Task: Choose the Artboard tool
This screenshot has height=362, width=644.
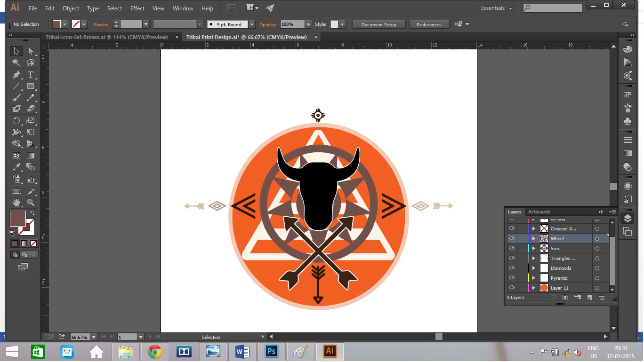Action: pos(16,191)
